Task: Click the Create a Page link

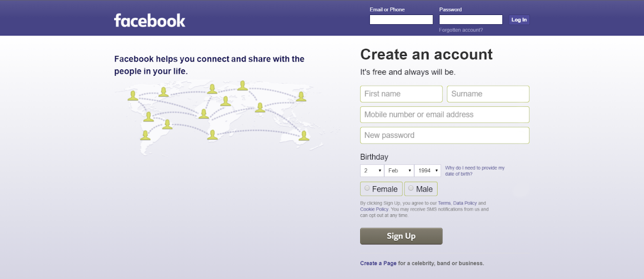Action: click(x=378, y=264)
